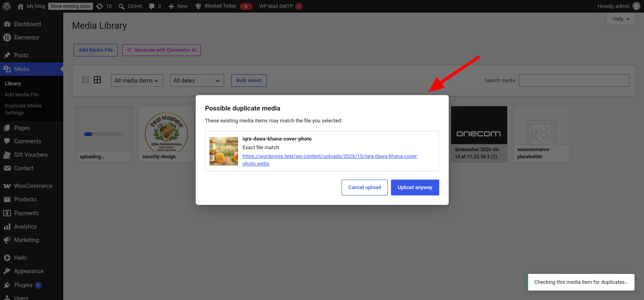This screenshot has height=300, width=644.
Task: Expand All media items dropdown
Action: tap(137, 81)
